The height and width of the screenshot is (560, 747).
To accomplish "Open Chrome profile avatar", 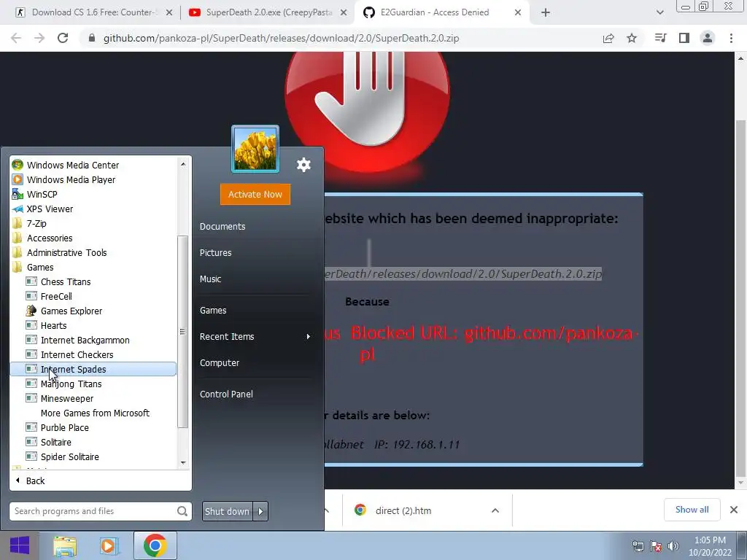I will (708, 38).
